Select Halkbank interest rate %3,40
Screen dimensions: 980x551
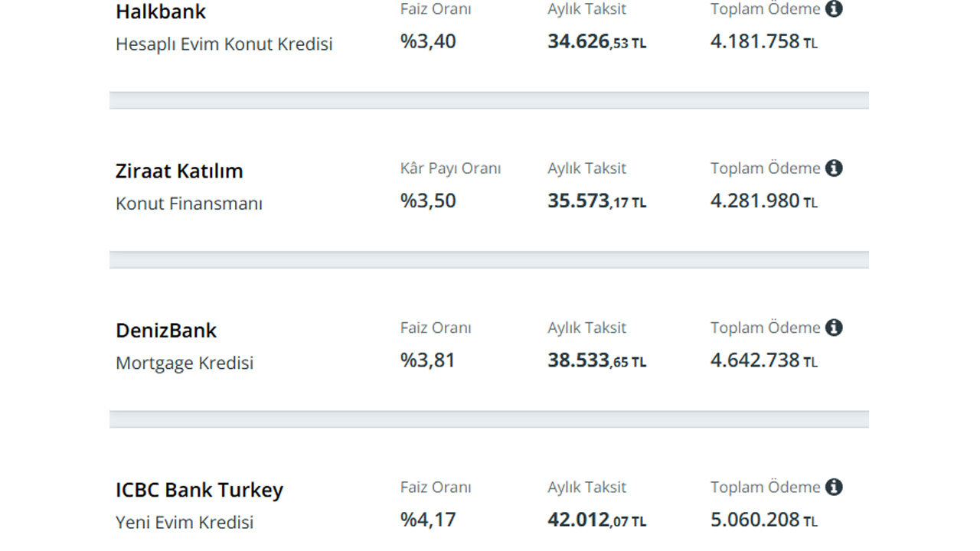pos(428,41)
